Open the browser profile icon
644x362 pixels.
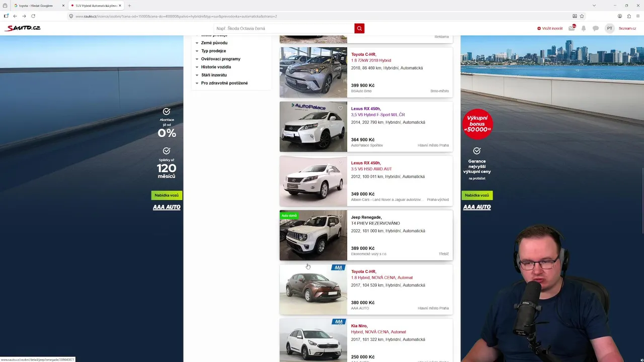620,16
